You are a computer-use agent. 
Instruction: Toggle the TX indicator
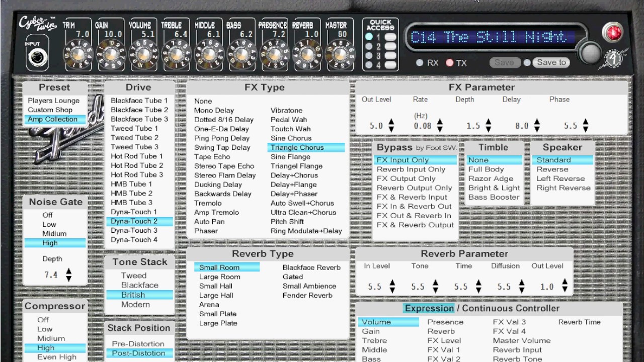click(x=449, y=63)
